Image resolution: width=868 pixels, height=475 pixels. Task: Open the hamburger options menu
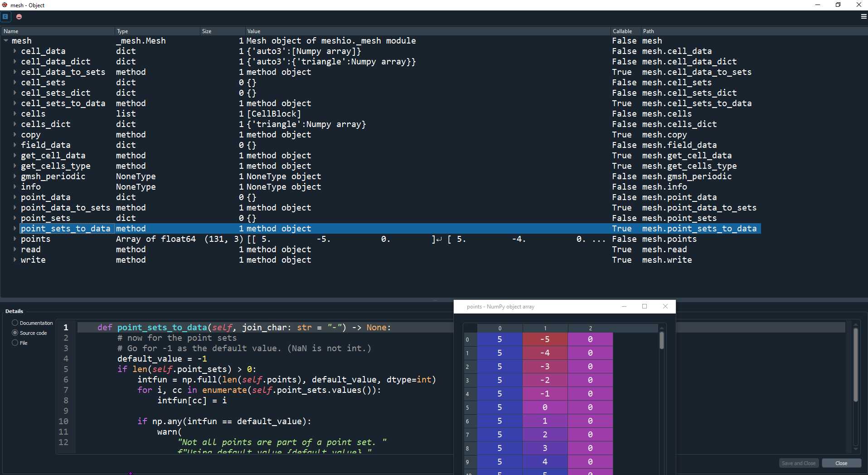(863, 16)
